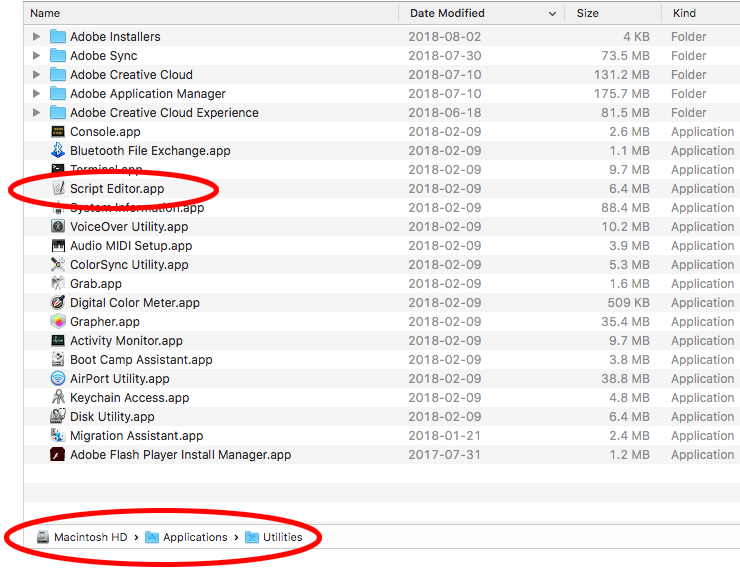This screenshot has width=740, height=575.
Task: Select the Bluetooth File Exchange.app file name
Action: pyautogui.click(x=150, y=151)
